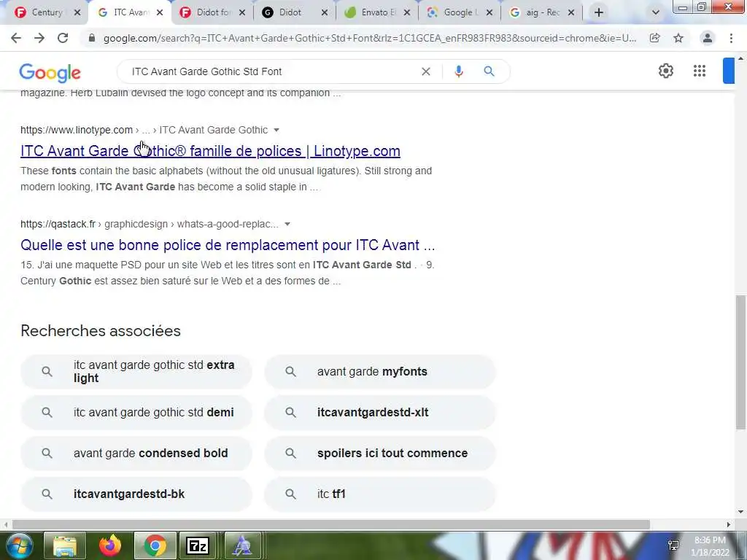This screenshot has width=747, height=560.
Task: Click the scroll right arrow
Action: pyautogui.click(x=729, y=524)
